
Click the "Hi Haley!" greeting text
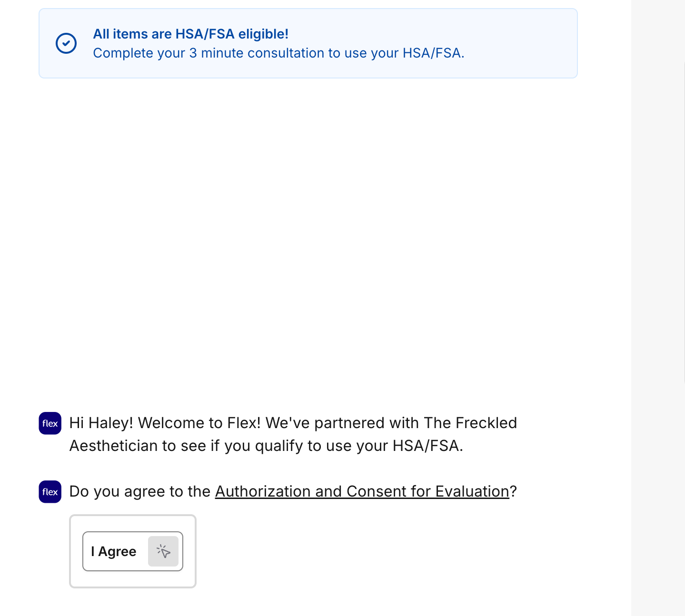[101, 423]
